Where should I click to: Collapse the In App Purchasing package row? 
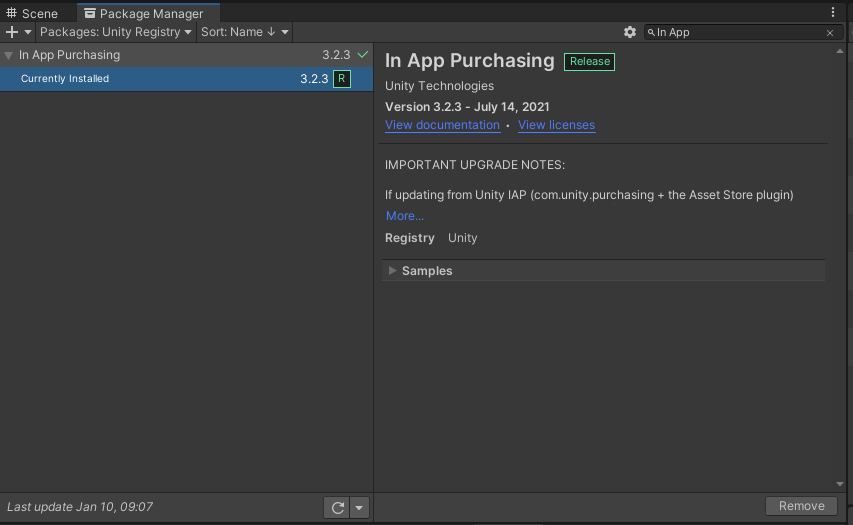pyautogui.click(x=9, y=55)
